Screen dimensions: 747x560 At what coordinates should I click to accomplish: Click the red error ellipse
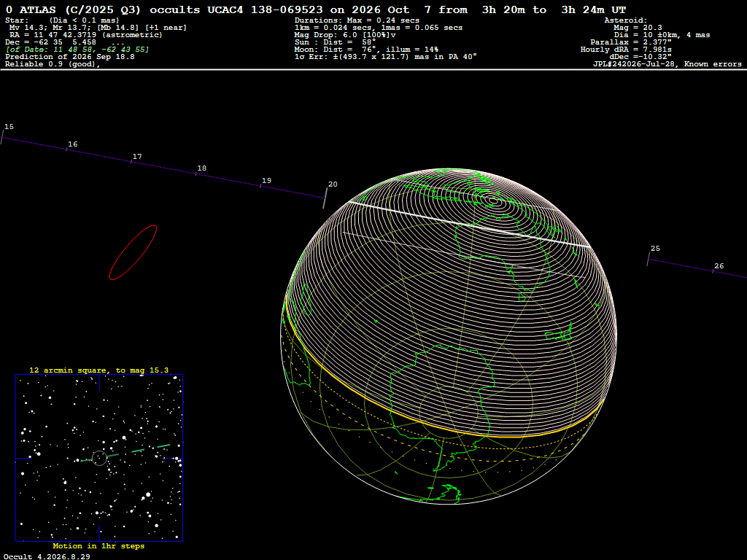pos(133,252)
